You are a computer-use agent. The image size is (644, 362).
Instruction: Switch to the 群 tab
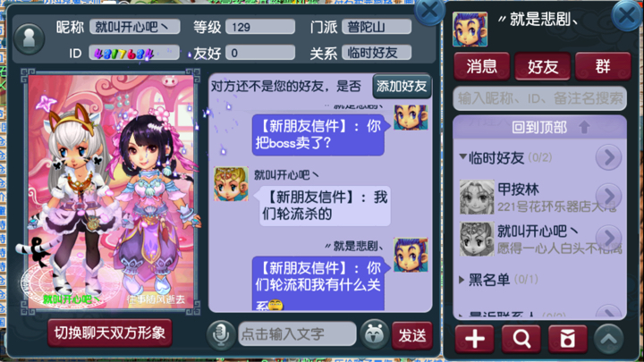(x=603, y=66)
